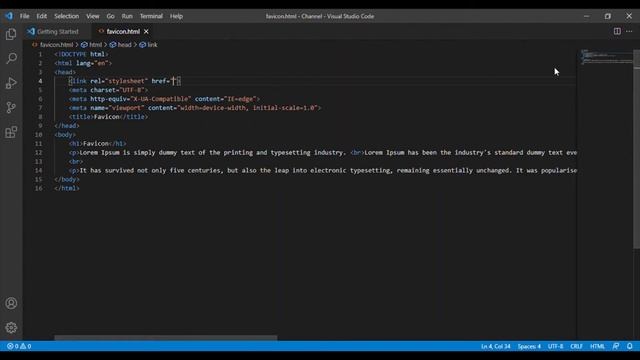Change file encoding UTF-8 in status bar

pos(556,346)
